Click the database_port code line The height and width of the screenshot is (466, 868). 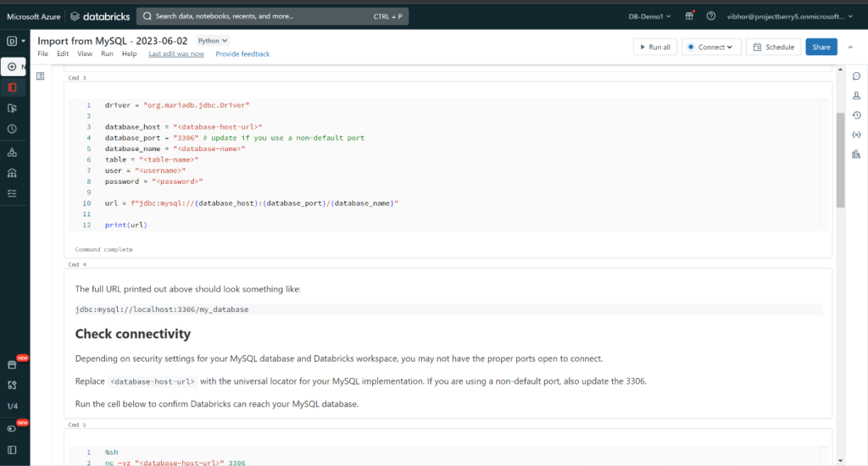(235, 138)
